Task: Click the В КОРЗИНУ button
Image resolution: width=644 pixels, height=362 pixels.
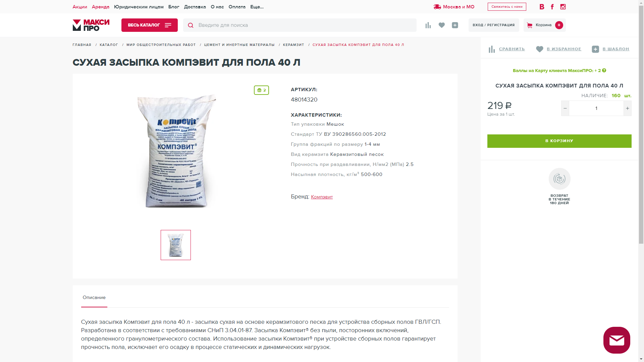Action: [x=559, y=141]
